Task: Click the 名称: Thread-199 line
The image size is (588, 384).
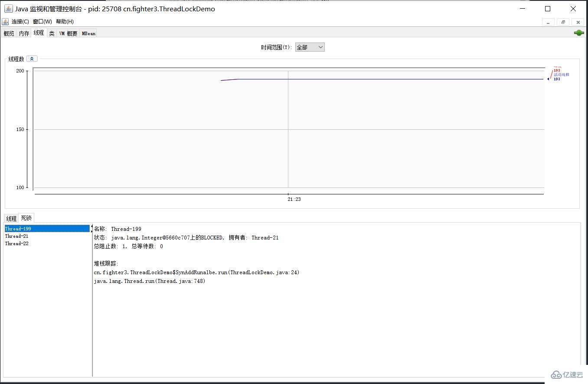Action: click(118, 229)
